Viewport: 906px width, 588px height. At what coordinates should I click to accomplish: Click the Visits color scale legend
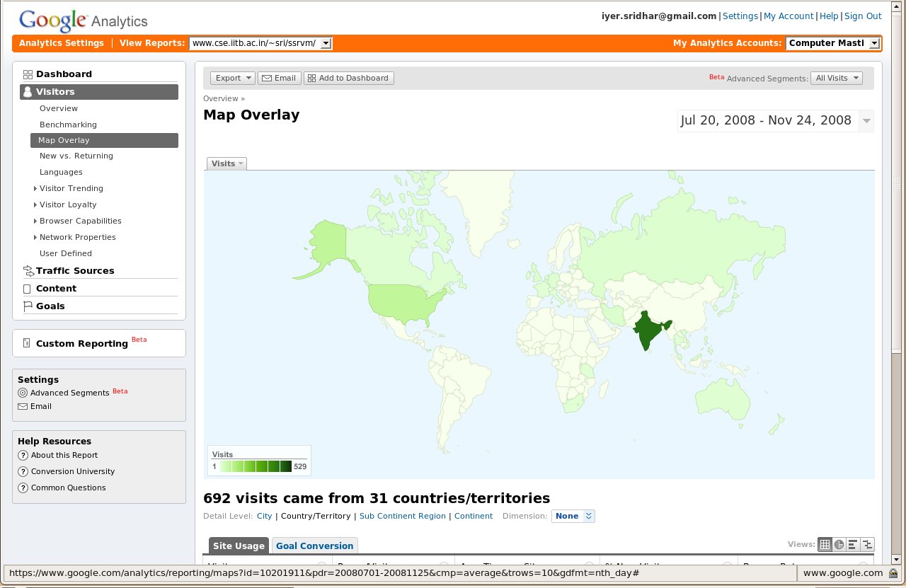tap(259, 460)
